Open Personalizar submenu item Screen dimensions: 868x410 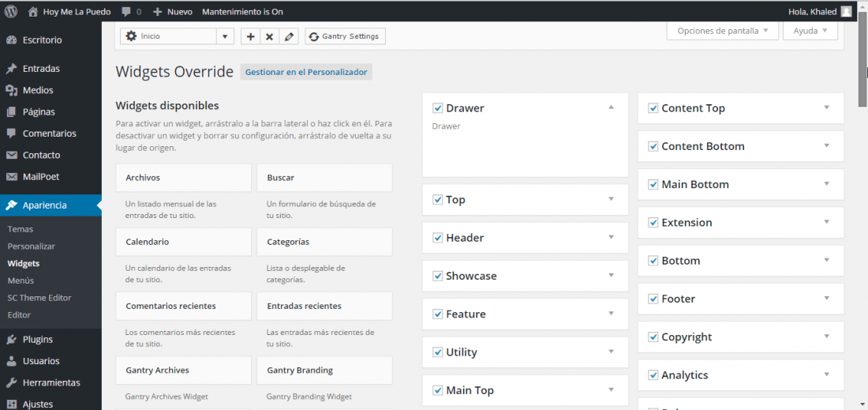[x=31, y=246]
